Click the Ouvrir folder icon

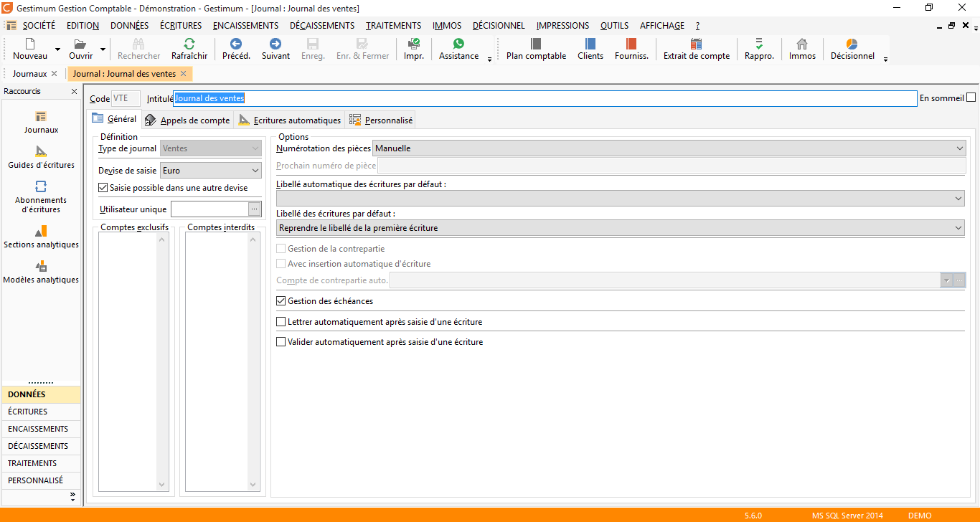point(80,44)
